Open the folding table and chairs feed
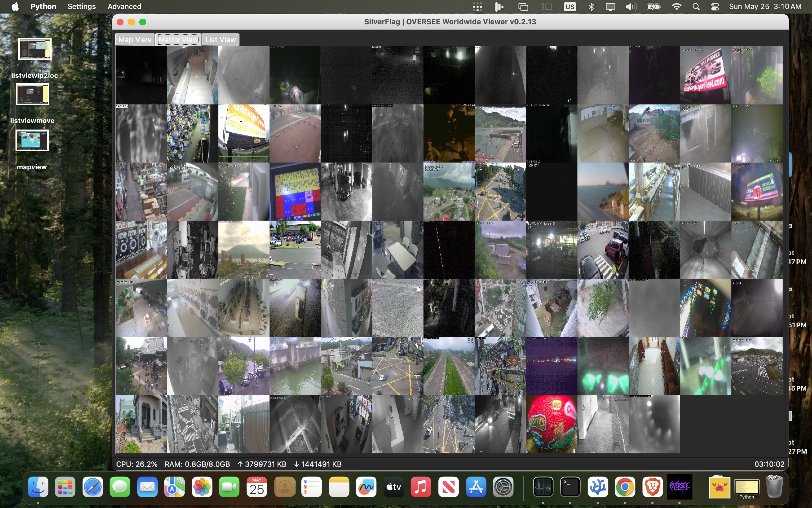 (x=398, y=250)
